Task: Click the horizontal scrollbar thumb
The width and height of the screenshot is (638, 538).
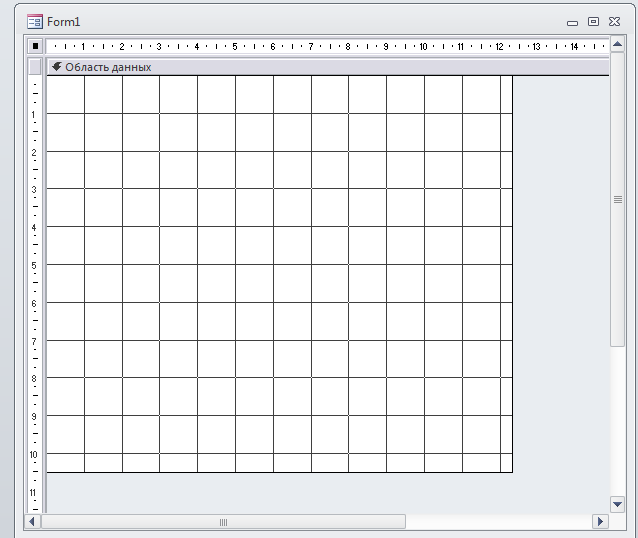Action: [223, 522]
